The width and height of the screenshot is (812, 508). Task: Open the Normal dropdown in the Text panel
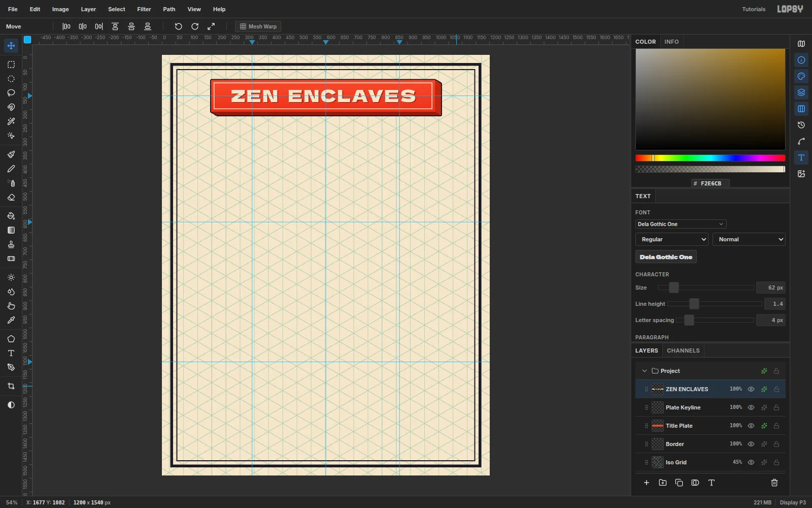tap(749, 239)
